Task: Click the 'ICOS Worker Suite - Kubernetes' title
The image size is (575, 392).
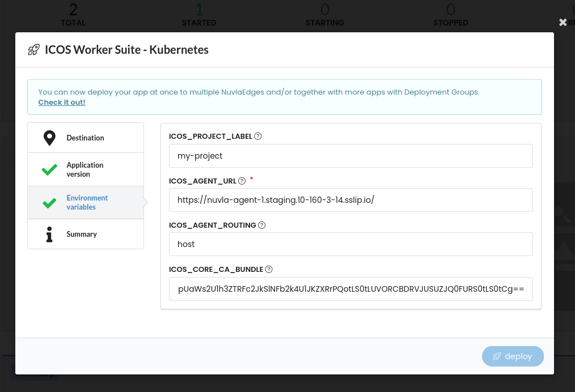Action: (x=126, y=50)
